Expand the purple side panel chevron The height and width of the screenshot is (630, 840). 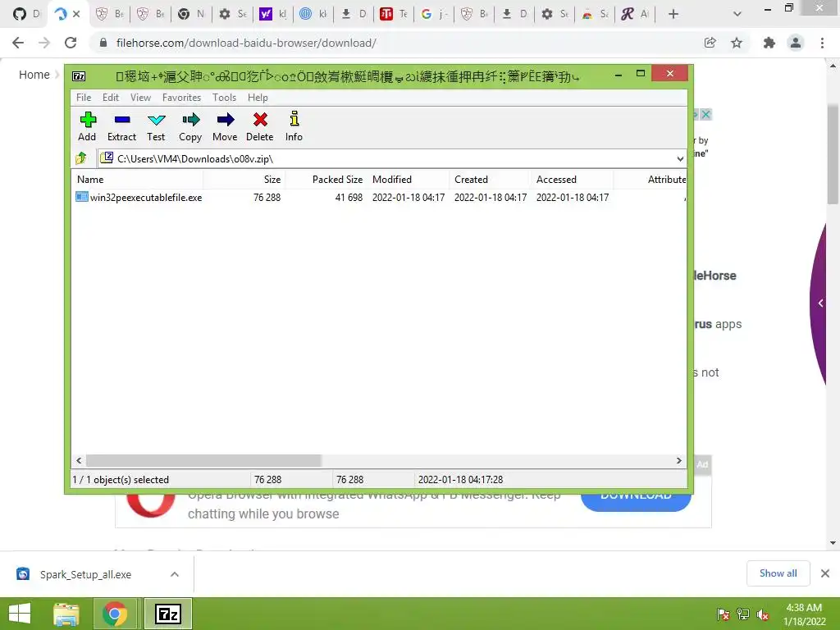(820, 304)
